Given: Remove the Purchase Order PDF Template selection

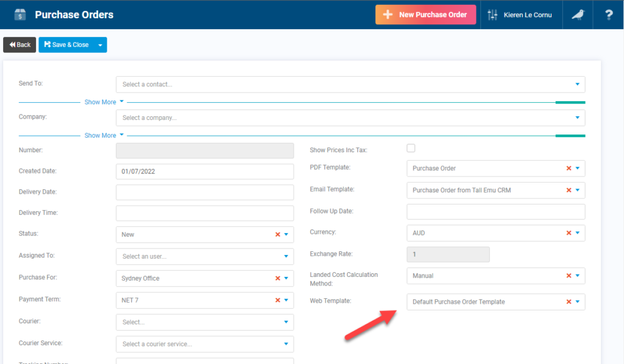Looking at the screenshot, I should point(568,168).
